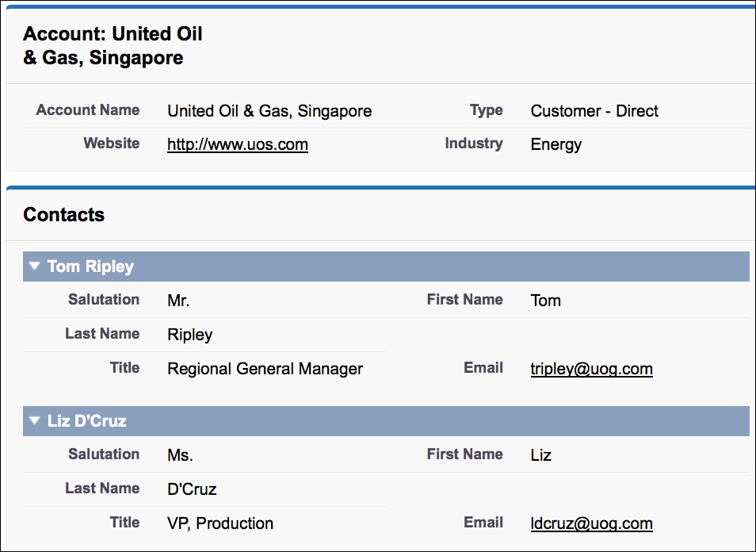This screenshot has height=552, width=756.
Task: Collapse the Liz D'Cruz section triangle
Action: (x=34, y=421)
